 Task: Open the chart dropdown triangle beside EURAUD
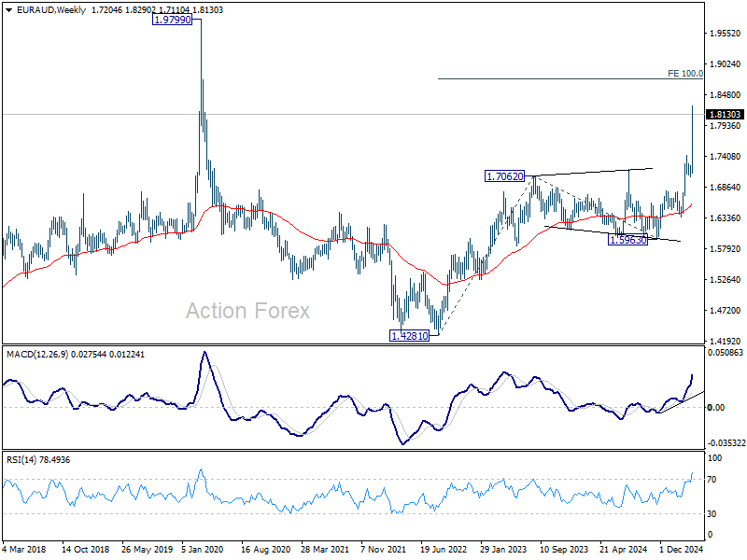click(8, 10)
